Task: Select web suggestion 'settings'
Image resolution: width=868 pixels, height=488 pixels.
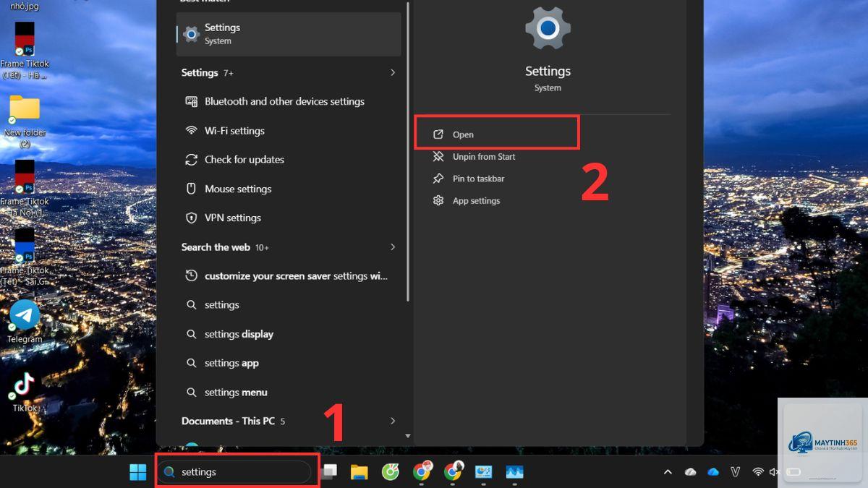Action: (289, 305)
